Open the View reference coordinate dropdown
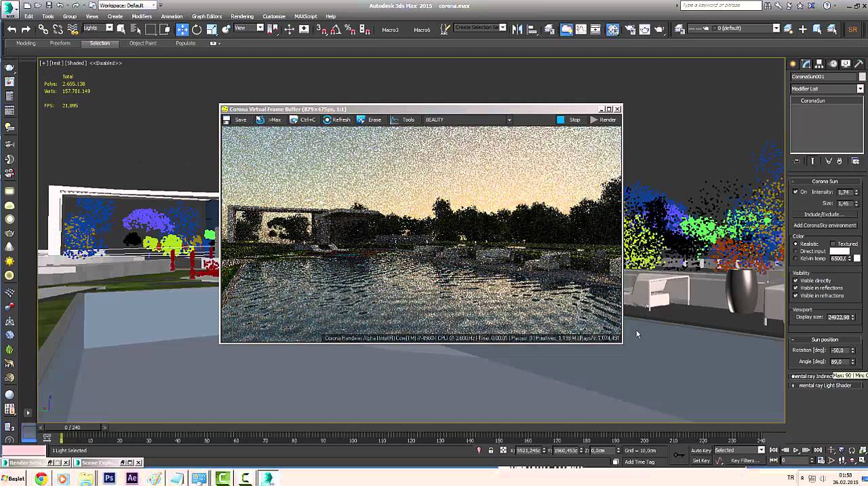Screen dimensions: 868x486 click(x=249, y=28)
